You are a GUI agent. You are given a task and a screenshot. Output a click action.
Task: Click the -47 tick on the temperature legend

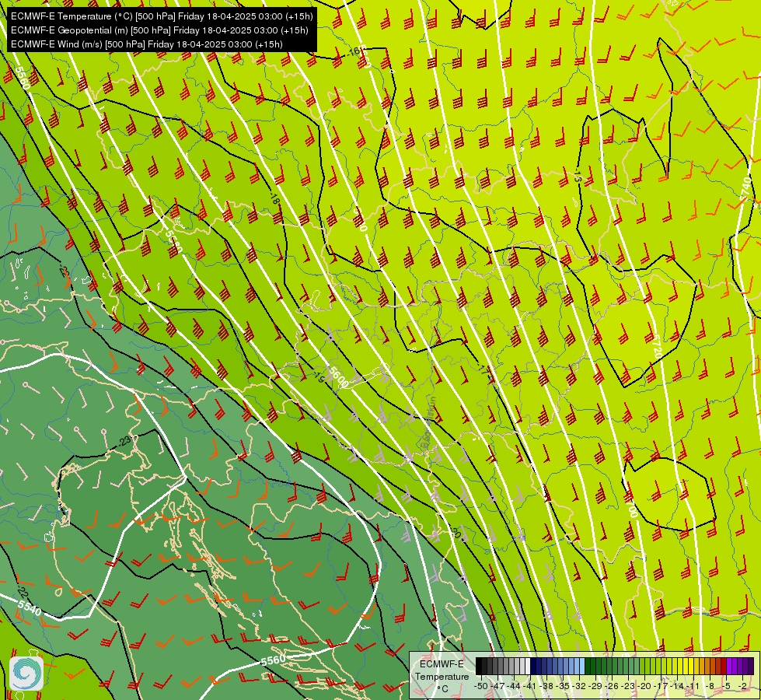tap(497, 686)
